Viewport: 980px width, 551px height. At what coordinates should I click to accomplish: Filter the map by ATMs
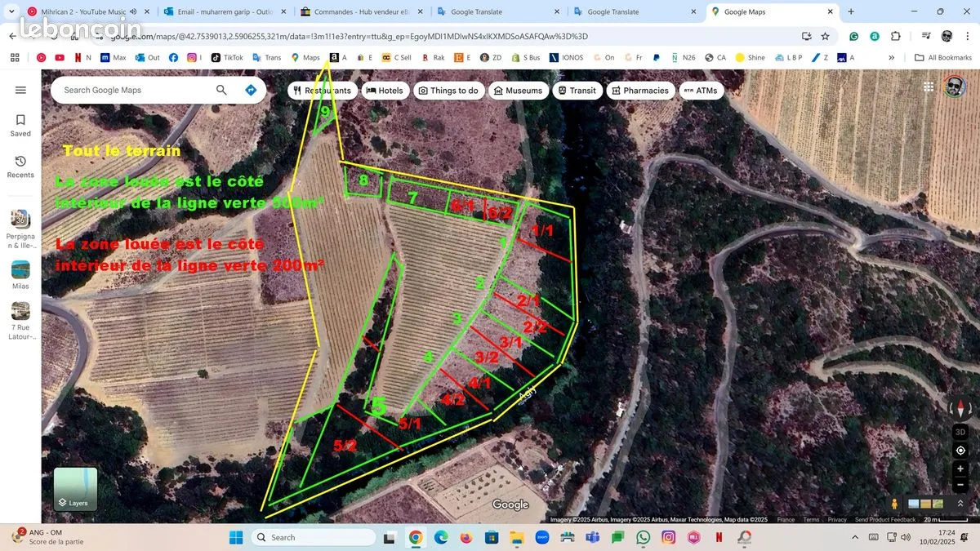click(701, 91)
